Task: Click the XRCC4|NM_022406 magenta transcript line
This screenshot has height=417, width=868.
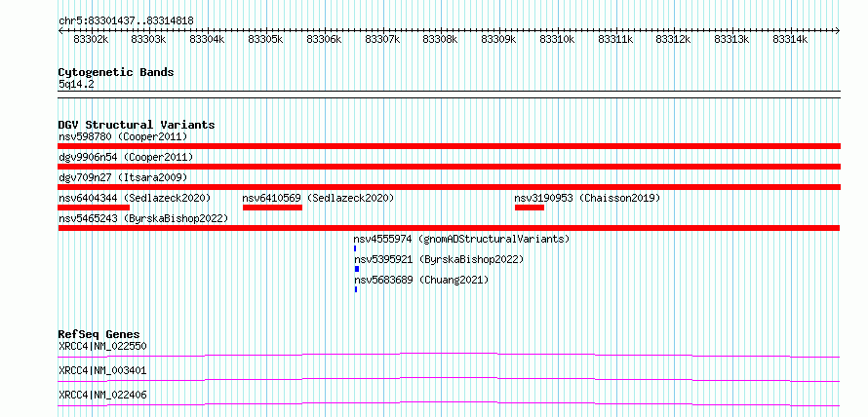Action: pos(449,403)
